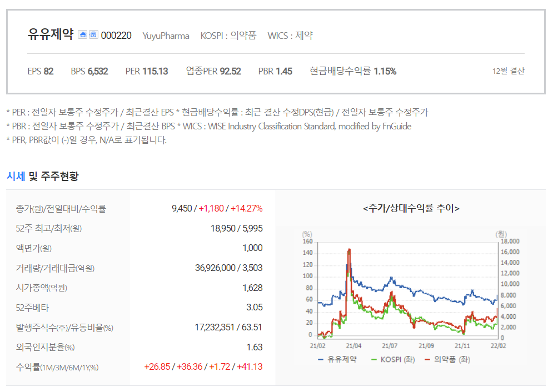Click the 52주 최고/최저(원) label
Screen dimensions: 553x392
pyautogui.click(x=49, y=229)
